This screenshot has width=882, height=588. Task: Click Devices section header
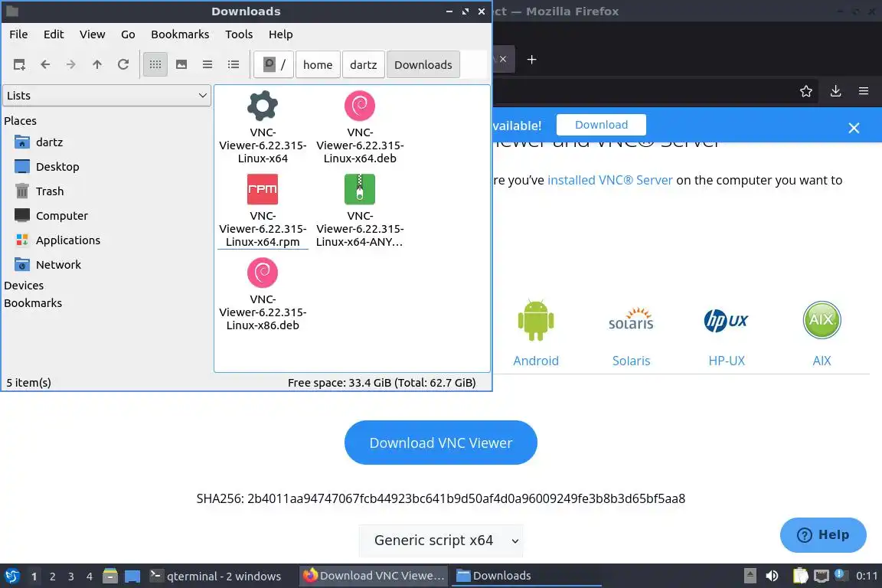(x=24, y=286)
